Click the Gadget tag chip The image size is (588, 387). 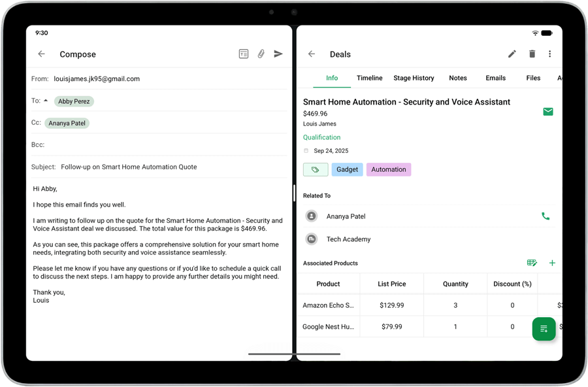(x=347, y=169)
